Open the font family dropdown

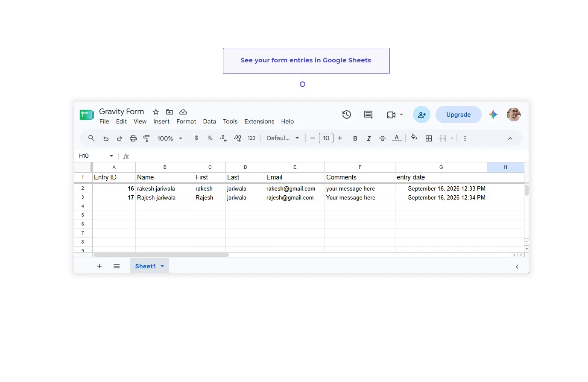[283, 138]
